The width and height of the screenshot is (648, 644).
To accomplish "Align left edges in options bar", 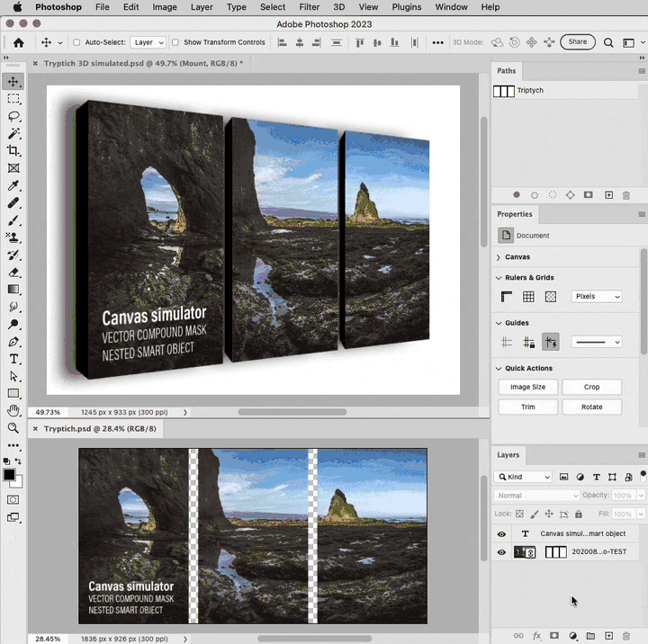I will click(283, 42).
